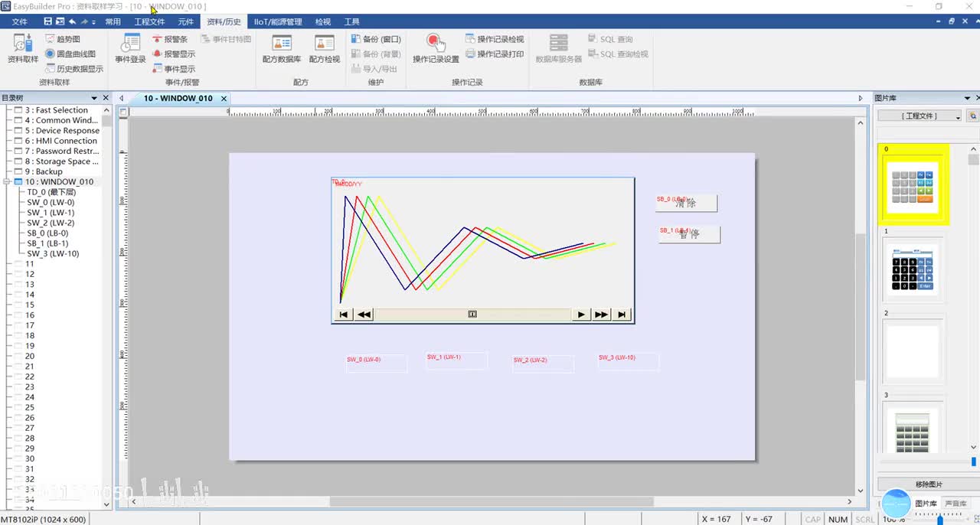Select 9 : Backup tree row

pyautogui.click(x=44, y=171)
